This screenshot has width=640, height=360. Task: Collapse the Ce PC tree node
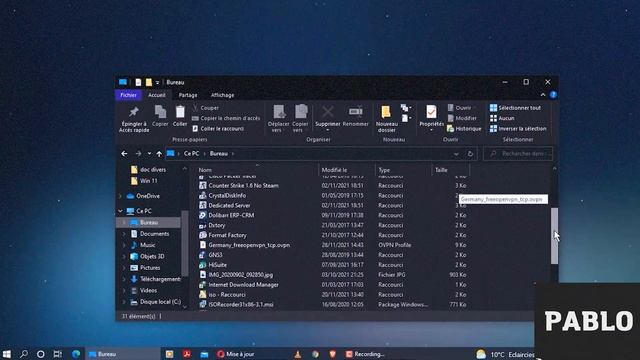120,211
